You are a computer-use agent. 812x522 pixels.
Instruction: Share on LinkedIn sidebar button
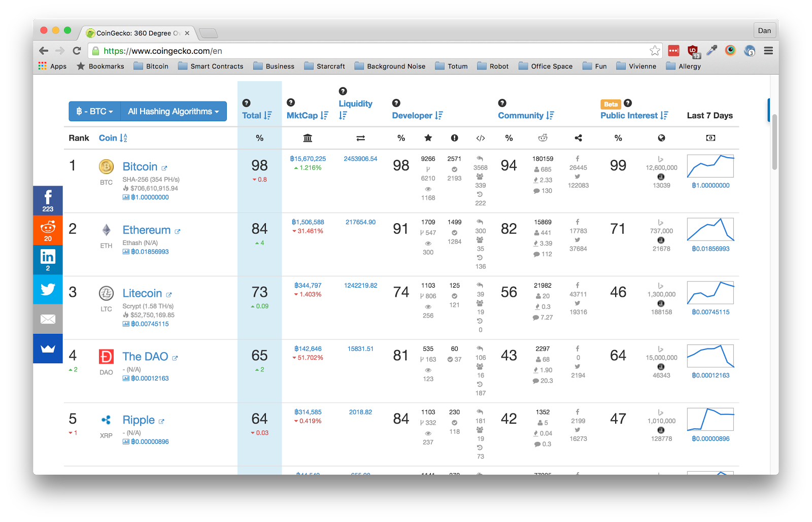(x=48, y=260)
